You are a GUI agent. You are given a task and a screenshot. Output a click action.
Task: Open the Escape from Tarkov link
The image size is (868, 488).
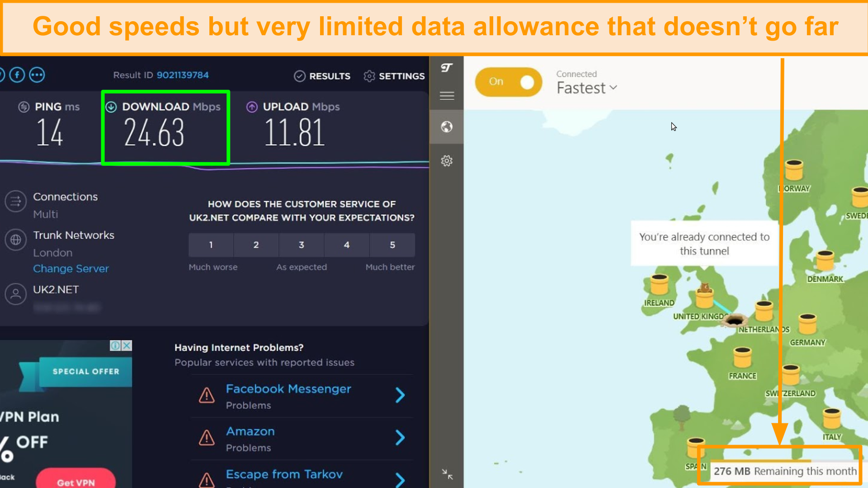(284, 474)
